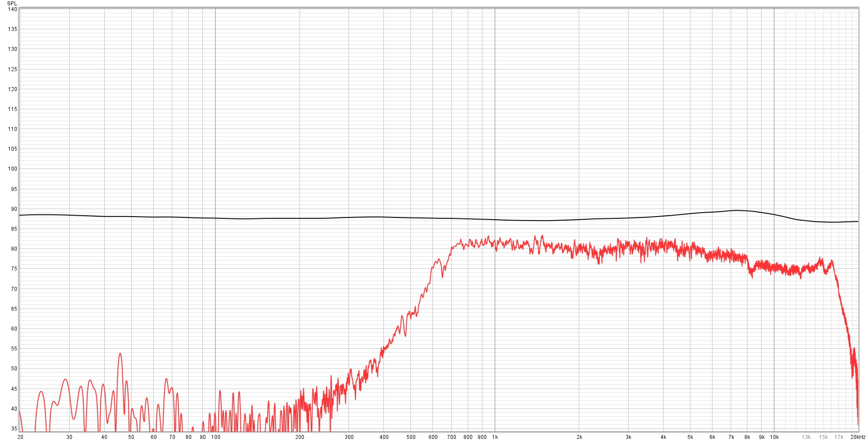
Task: Click the 90 dB label on SPL axis
Action: point(14,209)
